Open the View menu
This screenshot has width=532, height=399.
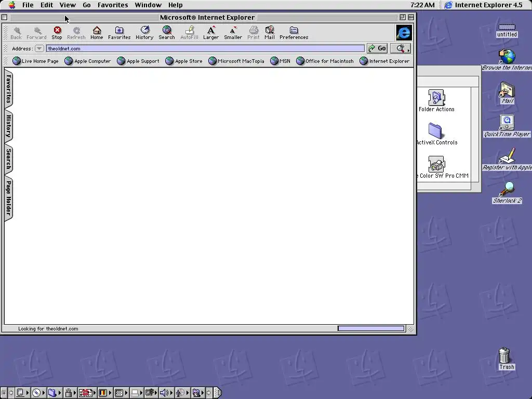click(x=68, y=5)
